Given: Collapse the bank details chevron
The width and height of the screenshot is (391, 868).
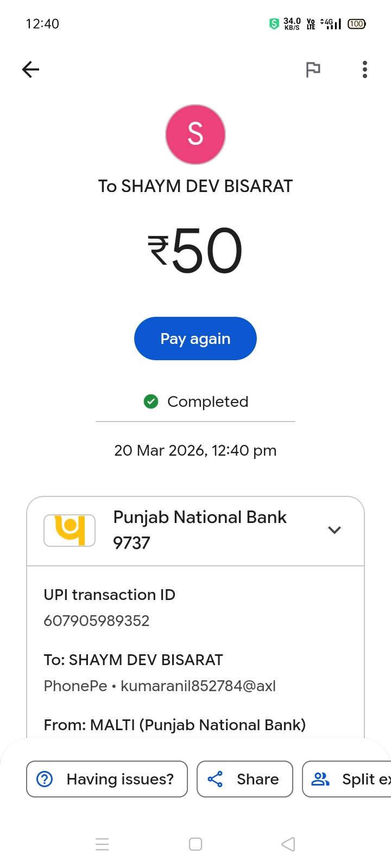Looking at the screenshot, I should point(335,530).
